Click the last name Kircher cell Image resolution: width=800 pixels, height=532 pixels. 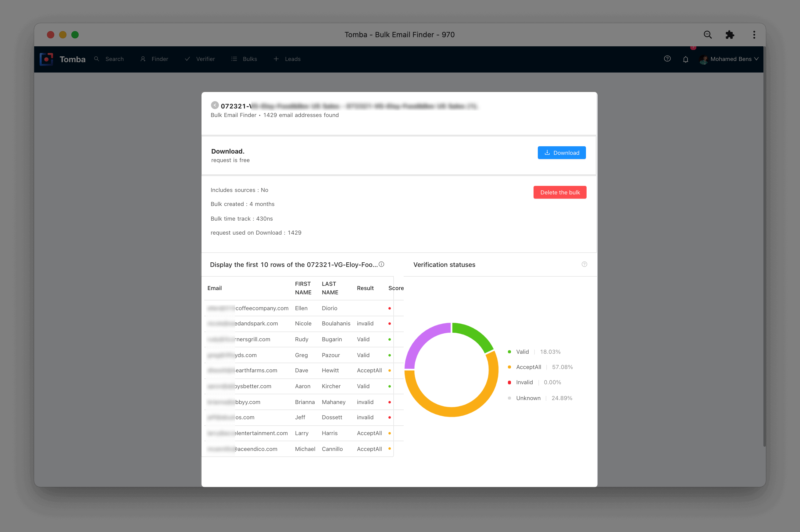(x=331, y=386)
